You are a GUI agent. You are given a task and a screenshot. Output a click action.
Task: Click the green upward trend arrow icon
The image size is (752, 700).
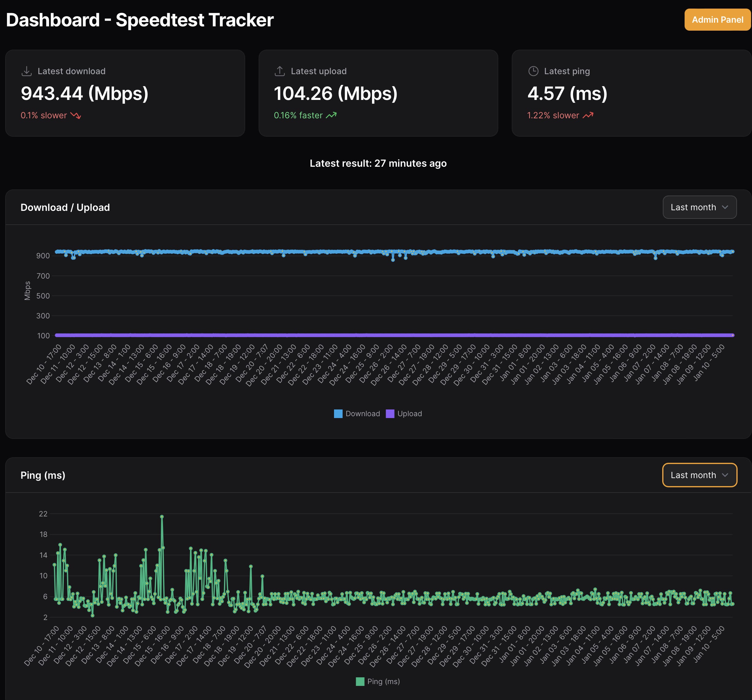(331, 116)
